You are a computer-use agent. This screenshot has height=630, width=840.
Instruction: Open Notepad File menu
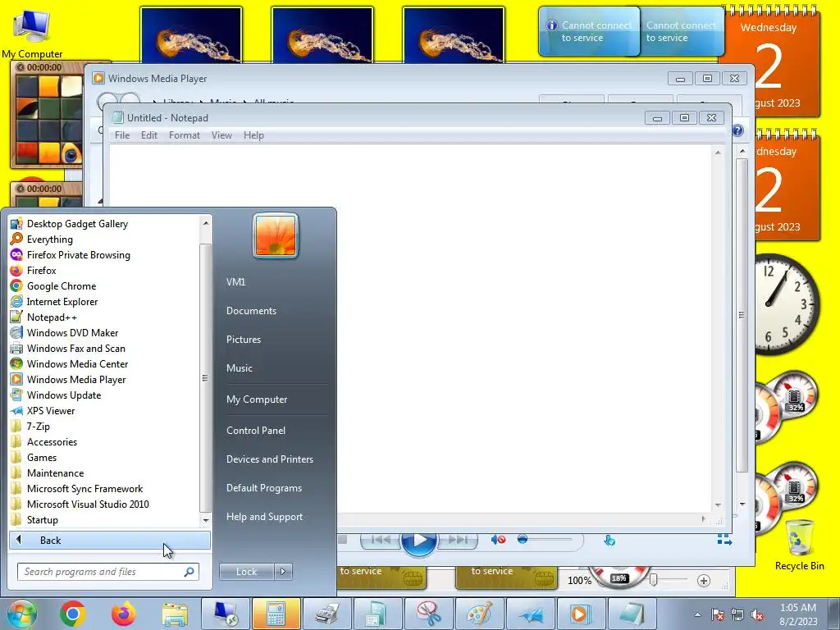point(122,135)
